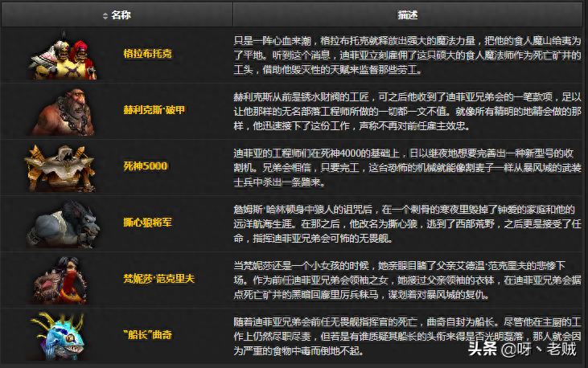Follow the 死神5000 name link
This screenshot has height=368, width=588.
145,166
